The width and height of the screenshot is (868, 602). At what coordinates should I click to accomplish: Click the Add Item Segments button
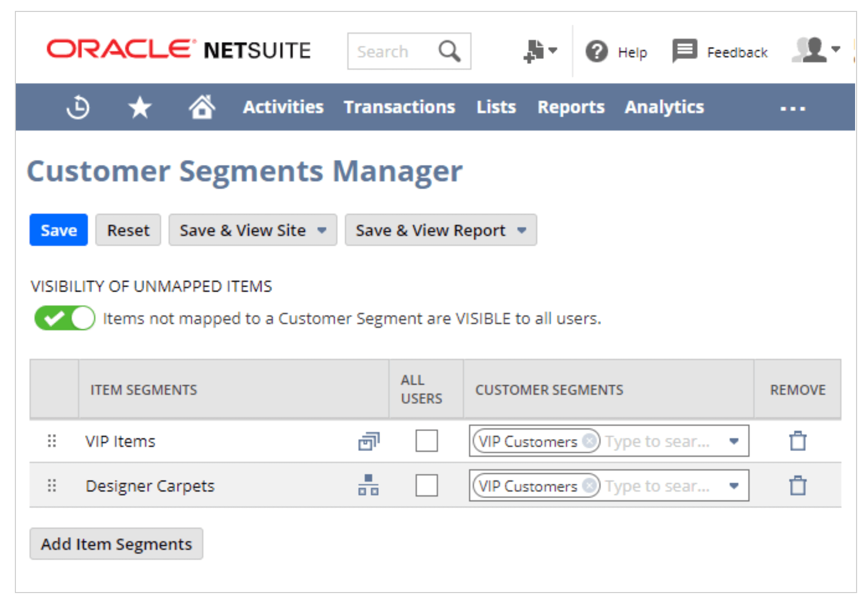coord(116,544)
